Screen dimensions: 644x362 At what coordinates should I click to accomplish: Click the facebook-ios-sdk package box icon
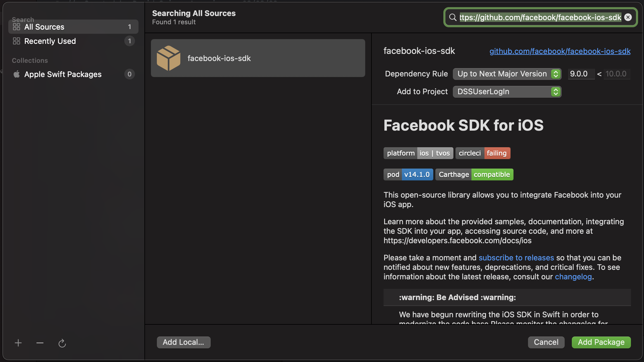point(168,58)
